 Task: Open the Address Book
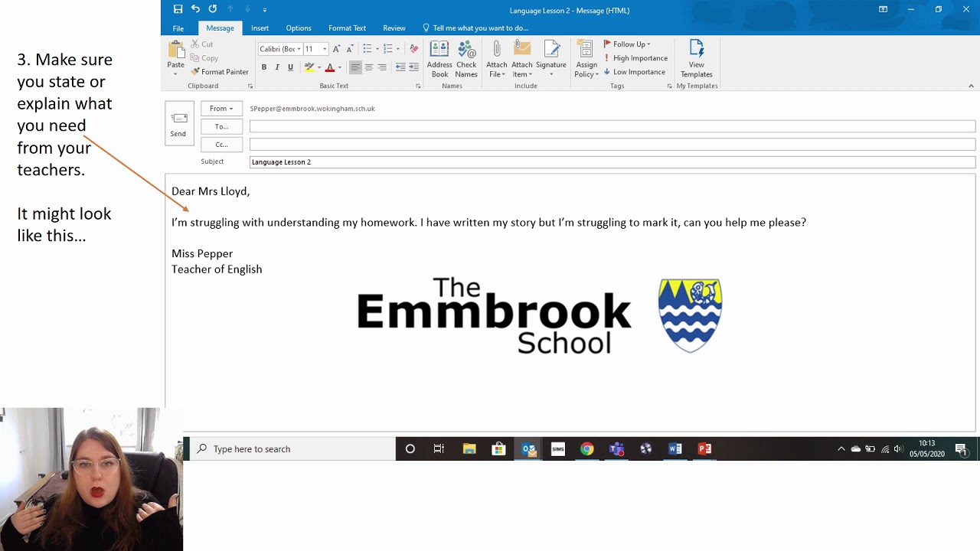click(x=439, y=59)
